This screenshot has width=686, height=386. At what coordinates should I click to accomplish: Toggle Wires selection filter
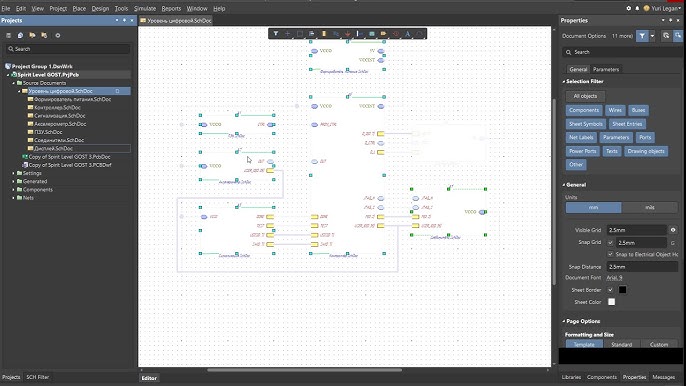pos(615,110)
